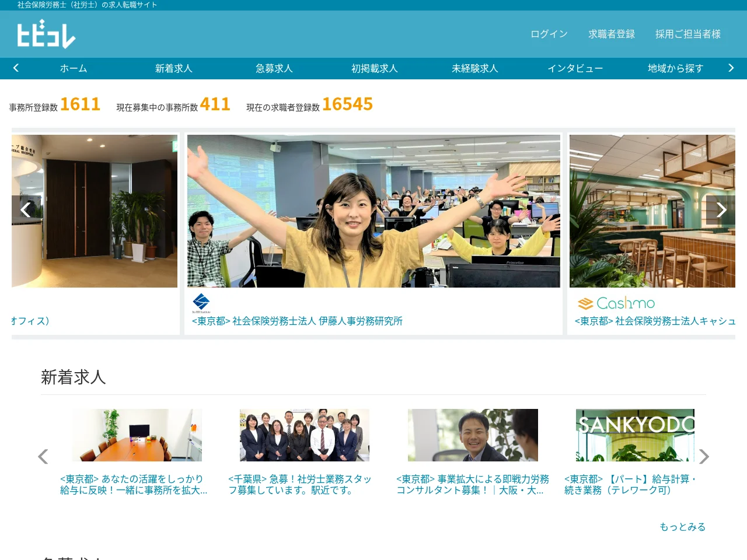The height and width of the screenshot is (560, 747).
Task: Select the 急募求人 menu item
Action: coord(274,68)
